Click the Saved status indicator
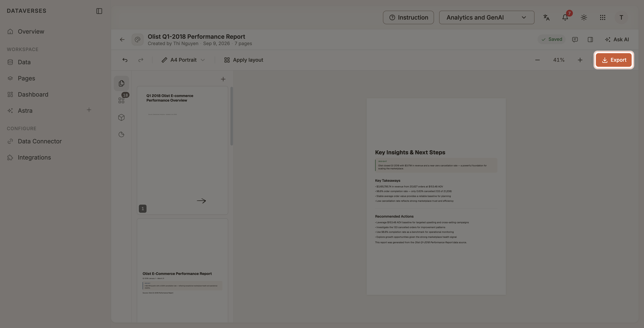 pyautogui.click(x=551, y=39)
